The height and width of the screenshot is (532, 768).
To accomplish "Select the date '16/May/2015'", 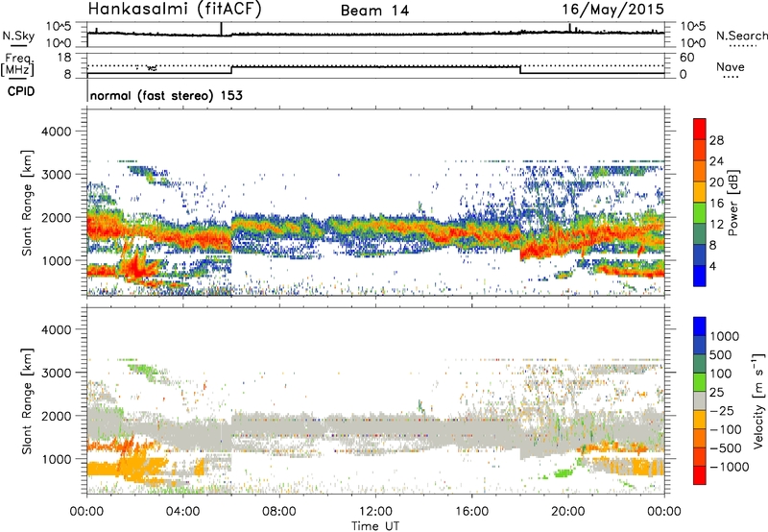I will (612, 10).
